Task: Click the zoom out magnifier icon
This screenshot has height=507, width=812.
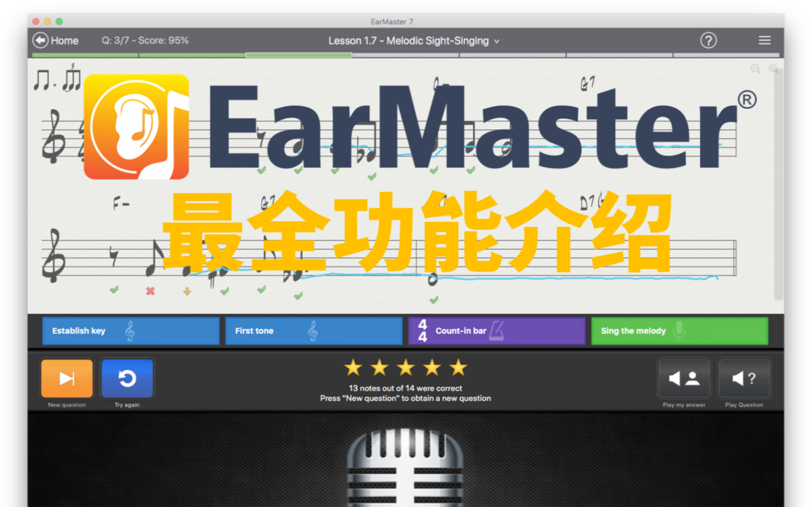Action: point(755,69)
